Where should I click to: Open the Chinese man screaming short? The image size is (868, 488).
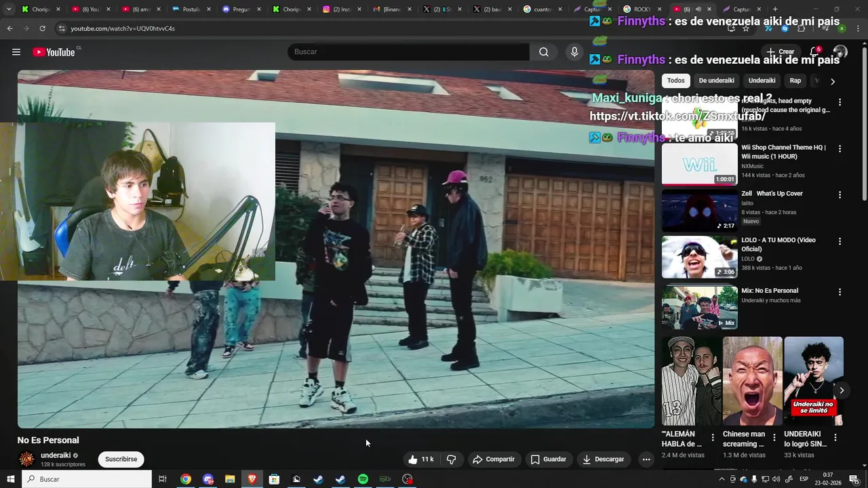pyautogui.click(x=752, y=382)
